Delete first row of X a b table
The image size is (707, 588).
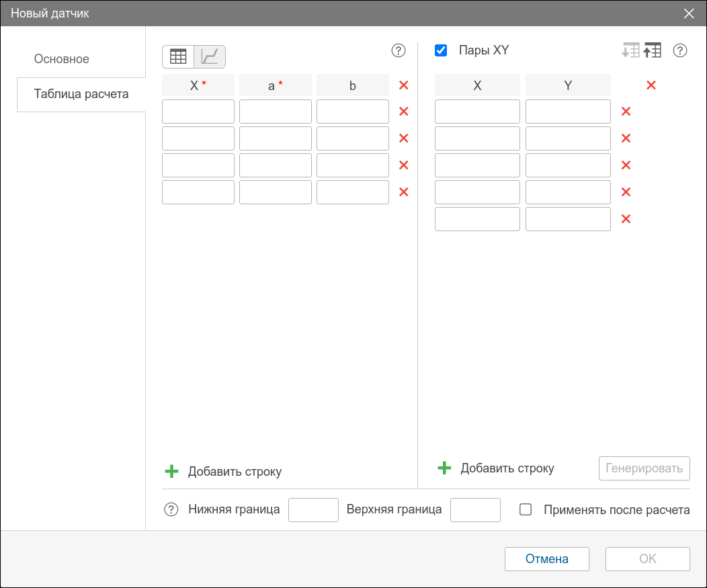click(x=404, y=112)
